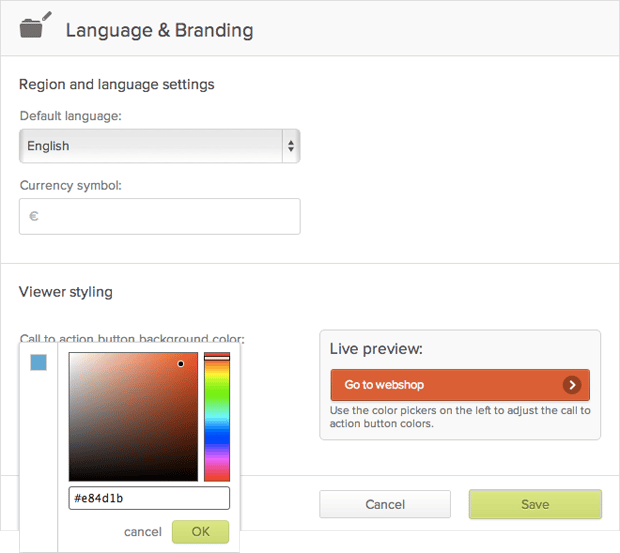Click the hue slider marker at top
Image resolution: width=620 pixels, height=553 pixels.
(x=217, y=356)
